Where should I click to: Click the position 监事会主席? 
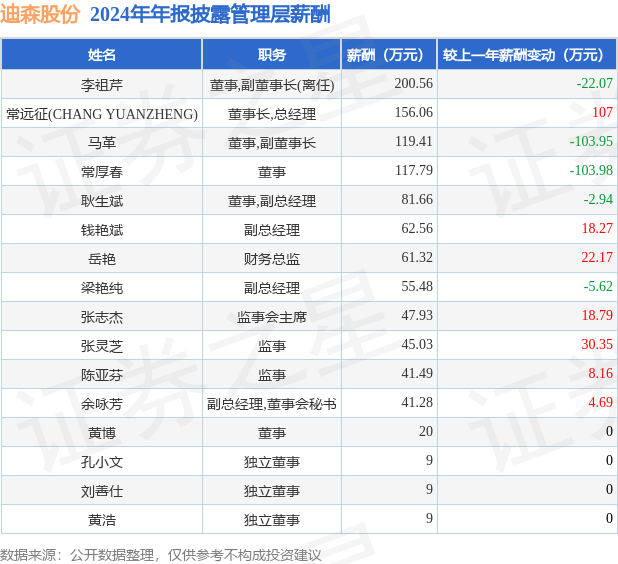click(272, 316)
